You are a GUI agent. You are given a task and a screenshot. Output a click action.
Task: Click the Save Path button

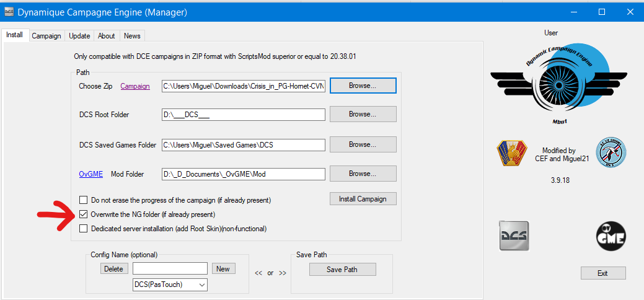[342, 270]
